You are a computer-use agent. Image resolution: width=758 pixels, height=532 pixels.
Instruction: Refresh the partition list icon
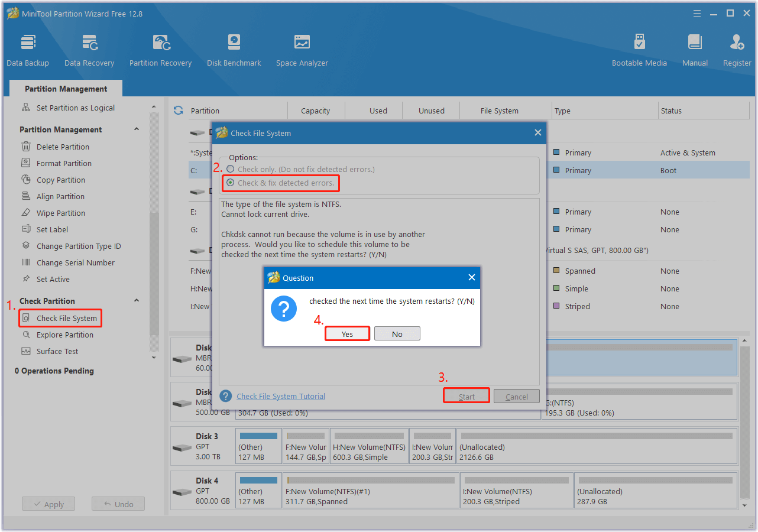click(178, 111)
